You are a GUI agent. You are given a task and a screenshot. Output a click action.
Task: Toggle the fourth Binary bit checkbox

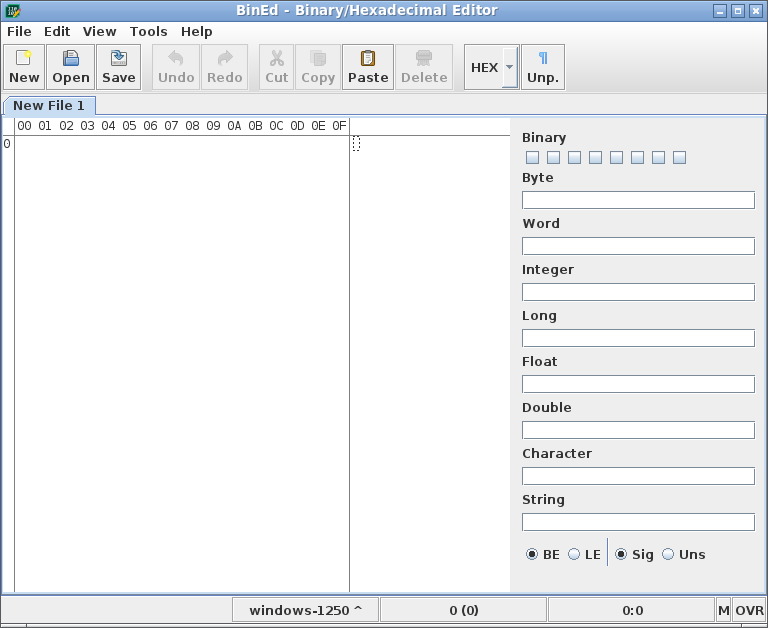pos(596,158)
